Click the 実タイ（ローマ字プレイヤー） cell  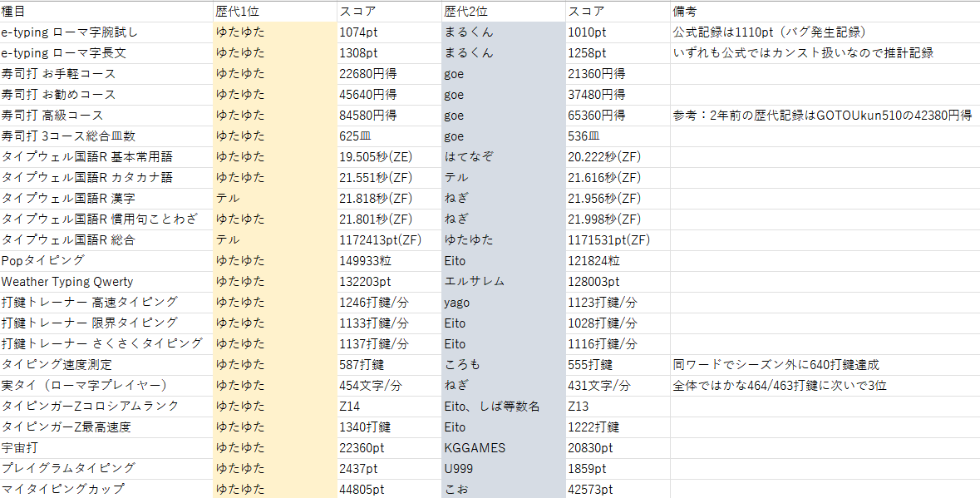click(106, 386)
